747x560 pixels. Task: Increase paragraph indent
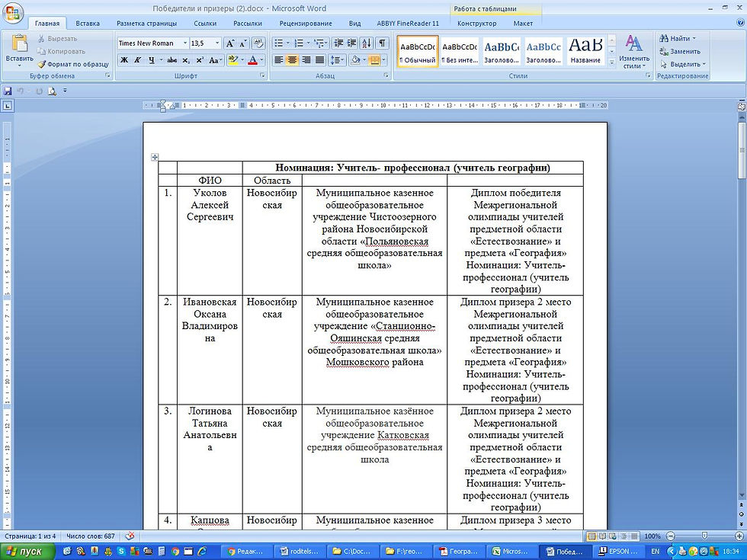[x=351, y=43]
